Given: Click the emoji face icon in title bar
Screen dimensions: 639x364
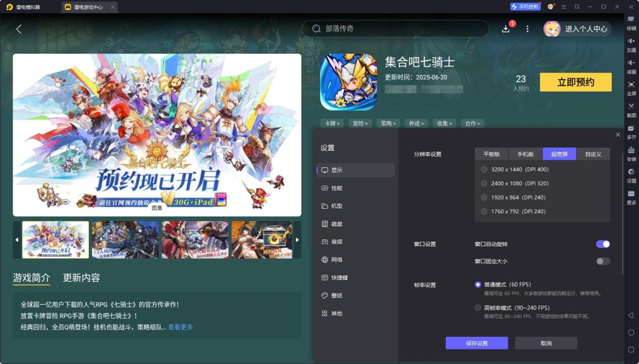Looking at the screenshot, I should click(x=551, y=7).
